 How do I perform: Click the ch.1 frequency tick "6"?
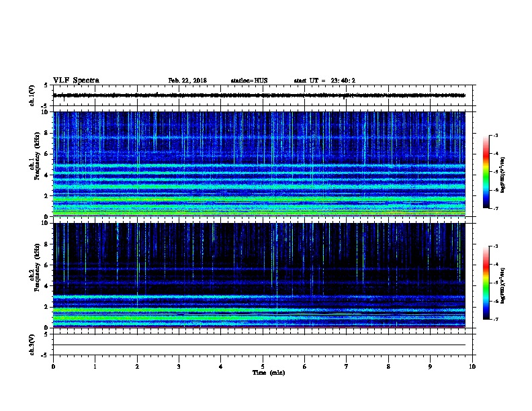coord(46,154)
